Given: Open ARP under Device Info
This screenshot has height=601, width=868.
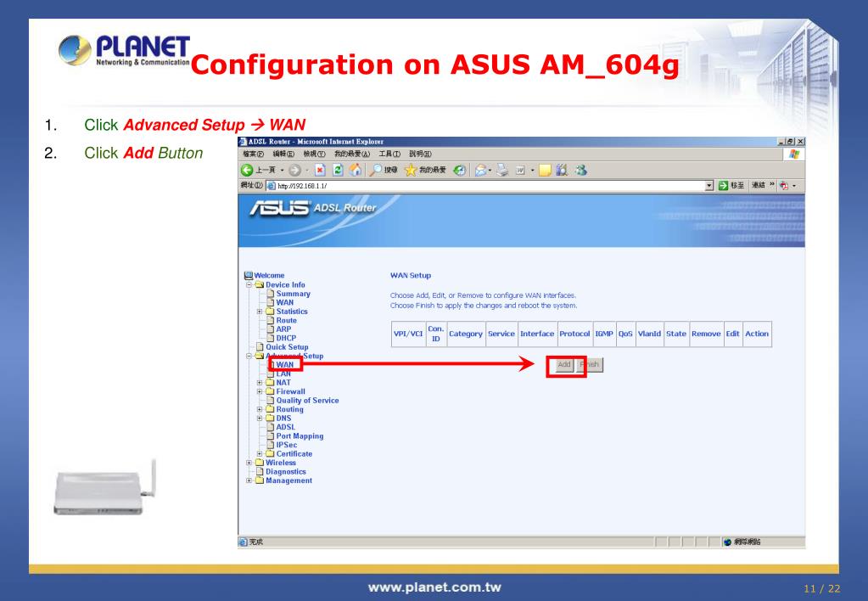Looking at the screenshot, I should (283, 329).
